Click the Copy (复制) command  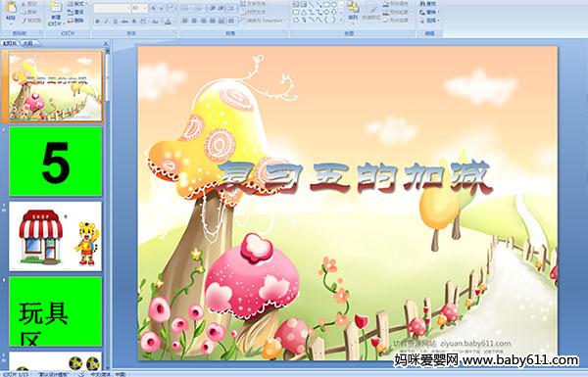(x=29, y=12)
